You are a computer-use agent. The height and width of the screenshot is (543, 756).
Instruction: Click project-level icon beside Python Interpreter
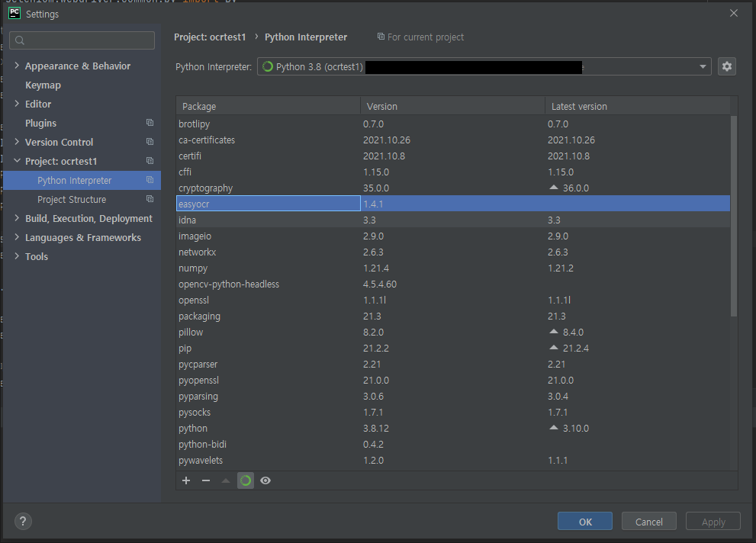tap(150, 180)
